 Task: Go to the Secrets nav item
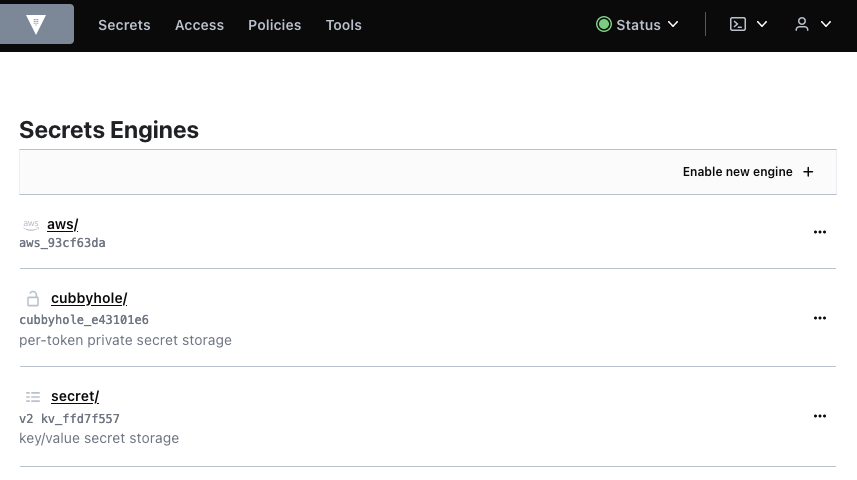(124, 25)
